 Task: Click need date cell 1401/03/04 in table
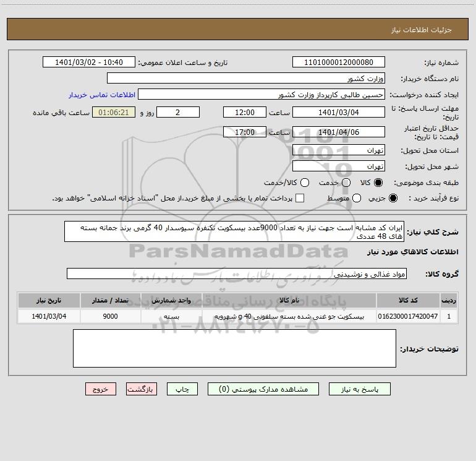(x=49, y=316)
